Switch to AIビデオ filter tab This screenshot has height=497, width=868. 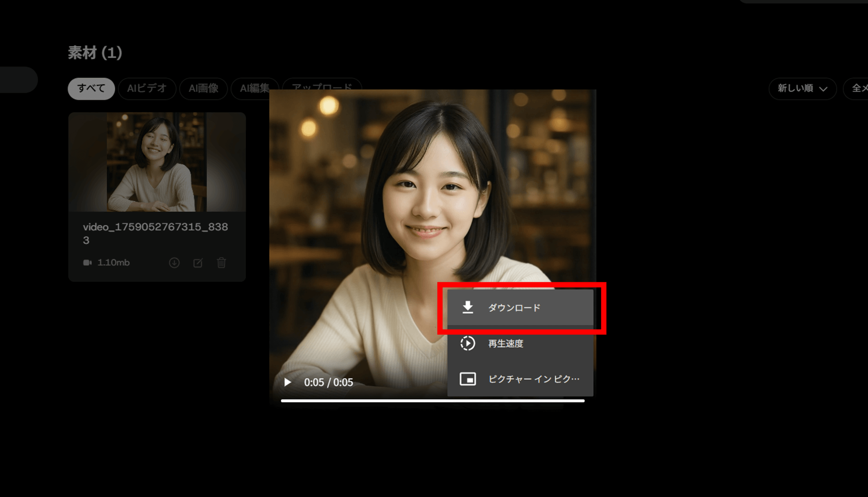click(147, 88)
